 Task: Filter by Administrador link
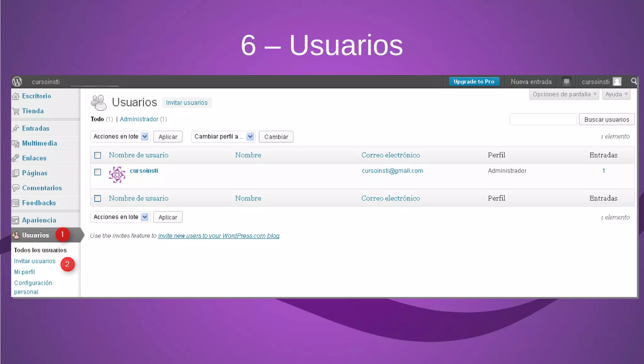pos(139,119)
